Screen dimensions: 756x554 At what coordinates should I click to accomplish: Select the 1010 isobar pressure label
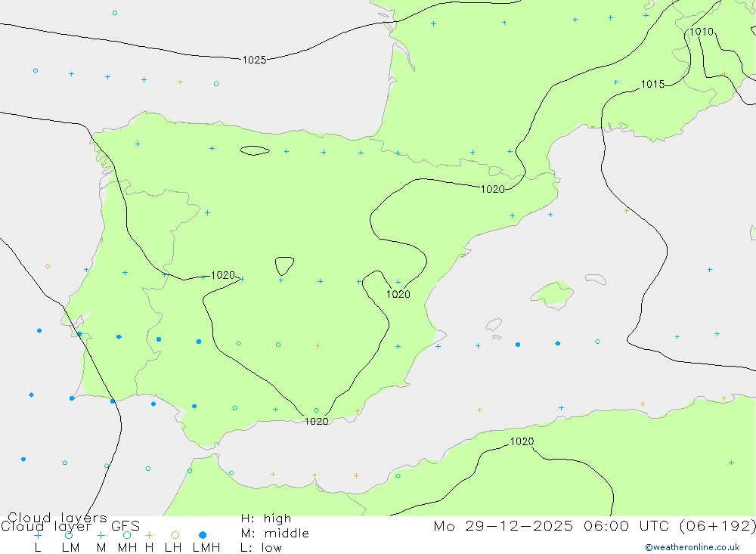point(701,32)
